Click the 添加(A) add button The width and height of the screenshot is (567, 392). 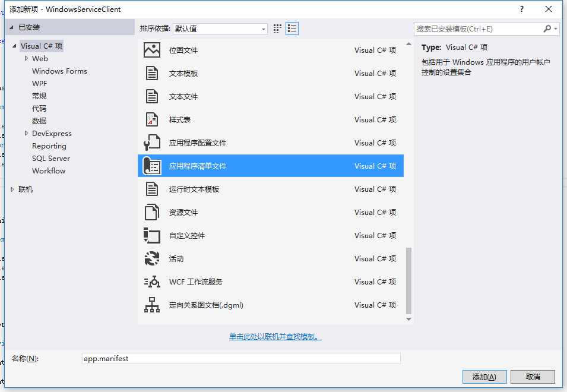pyautogui.click(x=484, y=377)
